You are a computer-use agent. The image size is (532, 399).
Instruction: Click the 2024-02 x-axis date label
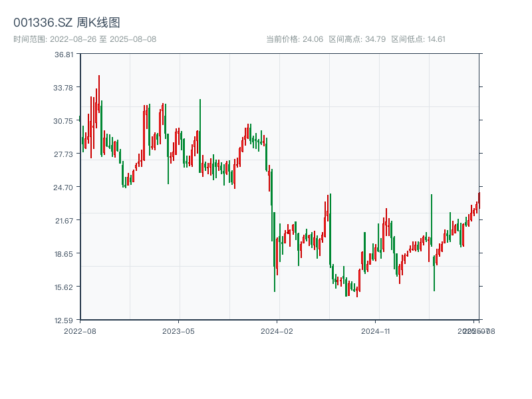tap(277, 331)
